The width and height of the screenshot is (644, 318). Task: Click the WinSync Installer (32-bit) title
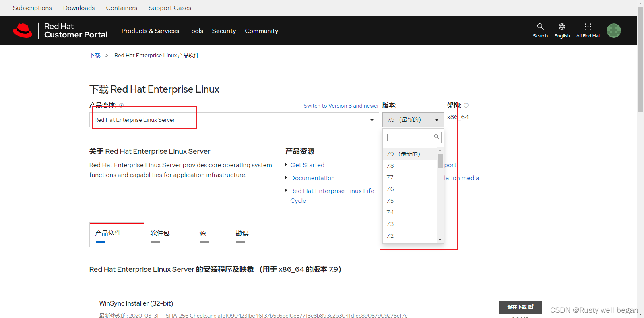(x=136, y=303)
